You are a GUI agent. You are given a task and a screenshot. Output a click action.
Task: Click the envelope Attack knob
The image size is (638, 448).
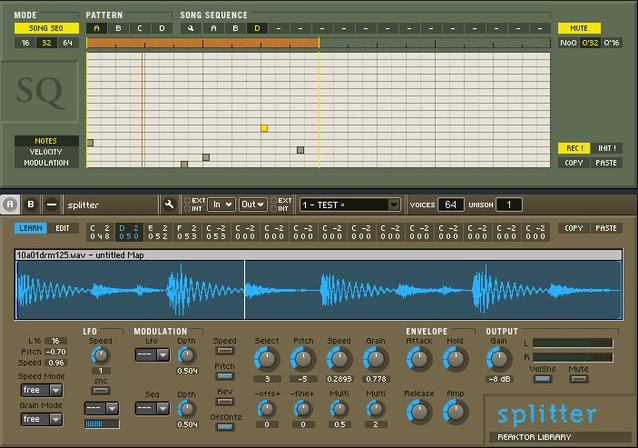click(x=419, y=359)
